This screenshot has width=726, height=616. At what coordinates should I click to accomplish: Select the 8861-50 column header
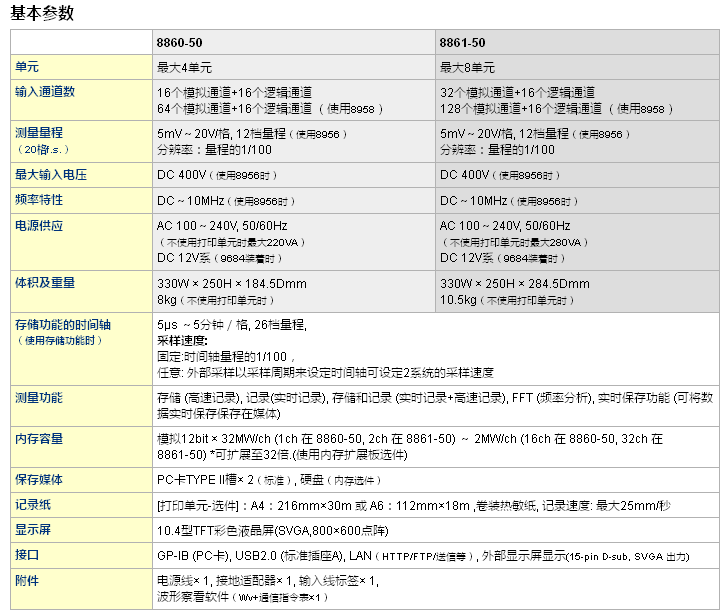[x=462, y=43]
